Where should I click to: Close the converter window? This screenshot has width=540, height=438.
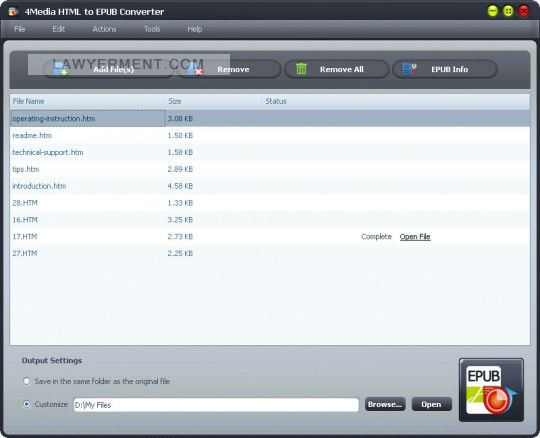[x=524, y=11]
